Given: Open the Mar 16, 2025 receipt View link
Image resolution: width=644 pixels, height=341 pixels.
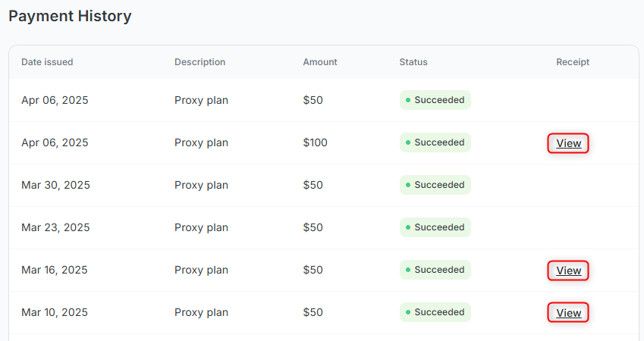Looking at the screenshot, I should point(568,271).
